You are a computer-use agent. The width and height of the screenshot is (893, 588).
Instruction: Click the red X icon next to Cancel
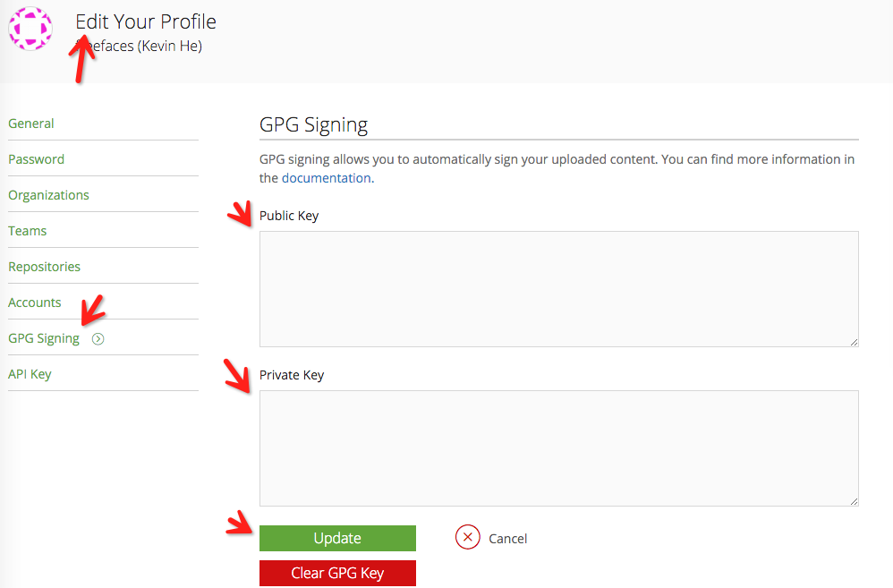[467, 538]
